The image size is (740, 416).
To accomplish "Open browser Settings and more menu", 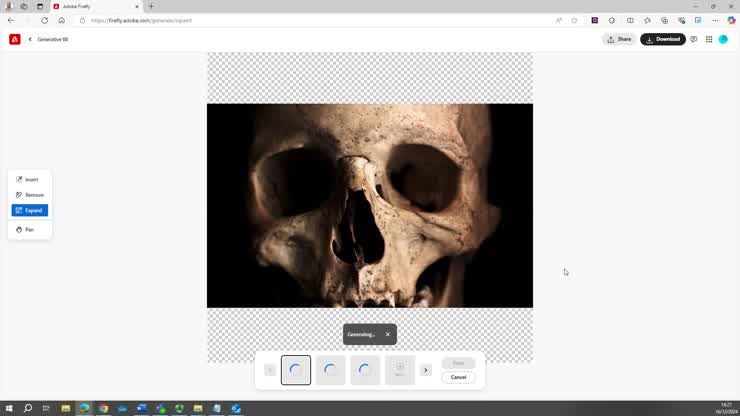I will [715, 20].
